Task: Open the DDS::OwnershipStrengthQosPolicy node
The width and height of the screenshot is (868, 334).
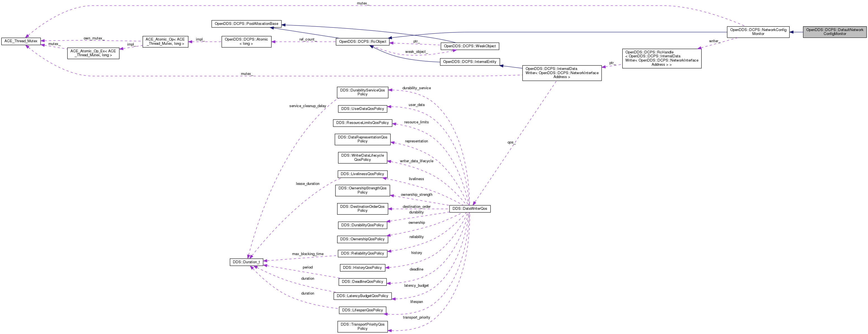Action: tap(363, 190)
